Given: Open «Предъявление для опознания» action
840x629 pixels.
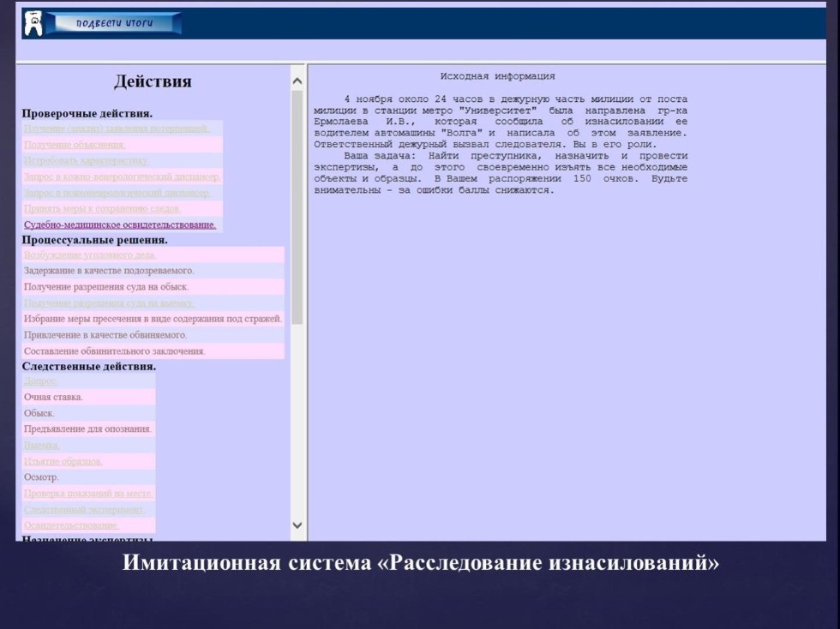Looking at the screenshot, I should point(87,428).
